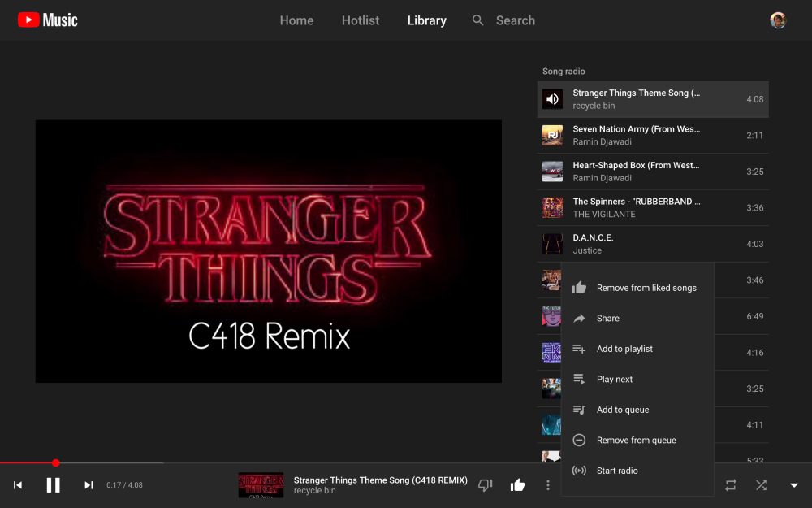Image resolution: width=812 pixels, height=508 pixels.
Task: Choose 'Remove from liked songs'
Action: tap(646, 288)
